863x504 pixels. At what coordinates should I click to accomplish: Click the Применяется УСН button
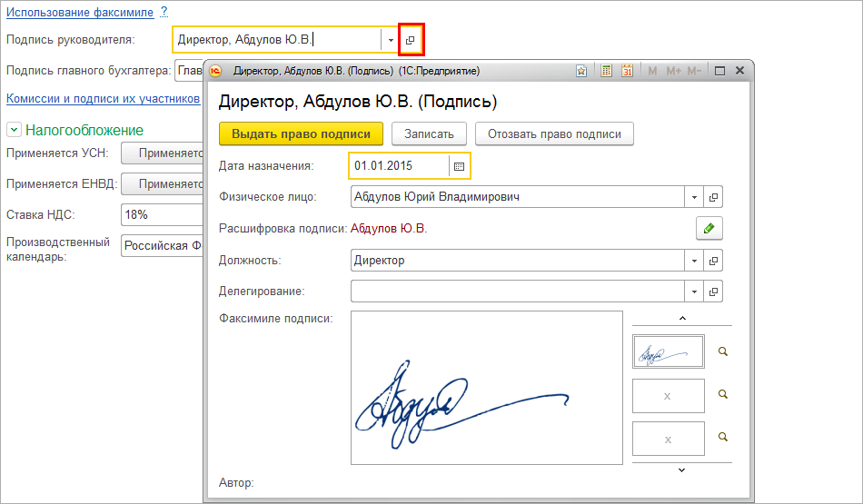point(163,153)
